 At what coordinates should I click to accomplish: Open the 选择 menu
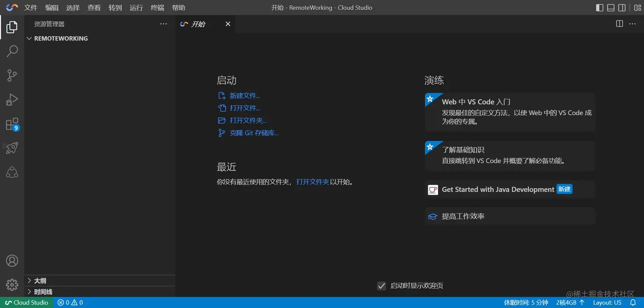pyautogui.click(x=73, y=8)
